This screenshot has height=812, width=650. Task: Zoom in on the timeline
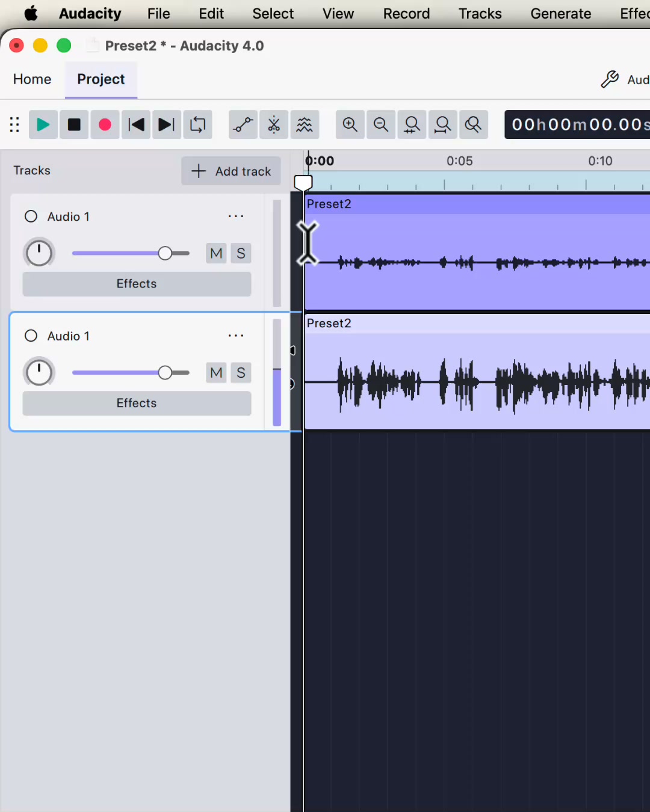pos(350,125)
